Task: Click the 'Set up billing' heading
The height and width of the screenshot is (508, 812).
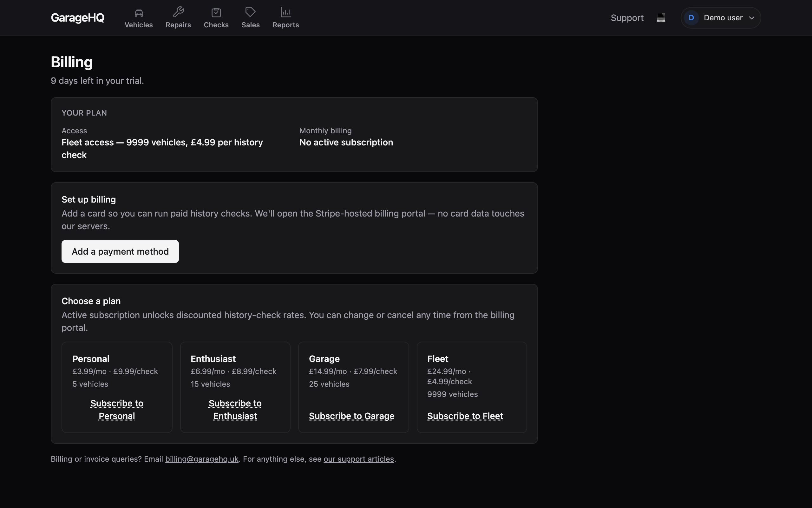Action: [x=88, y=200]
